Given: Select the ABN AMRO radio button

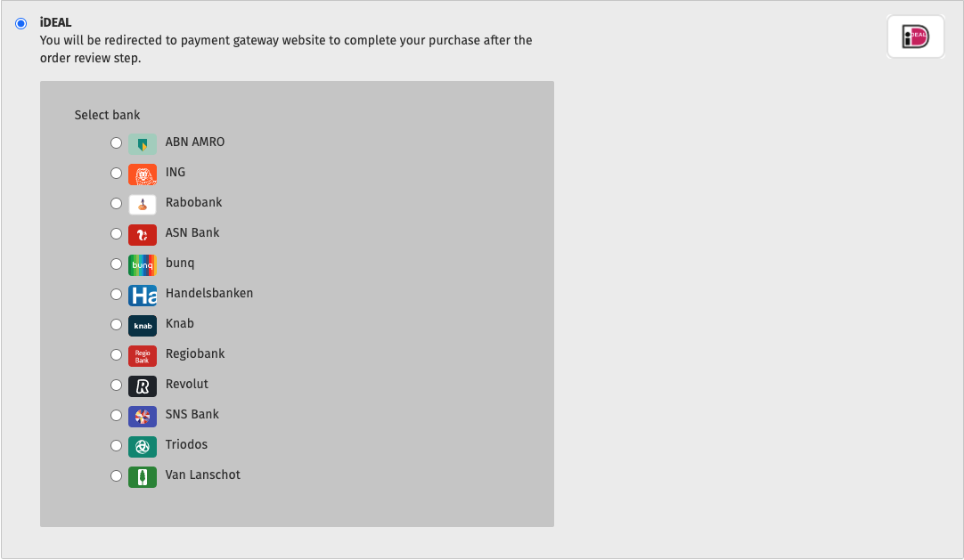Looking at the screenshot, I should (x=116, y=142).
